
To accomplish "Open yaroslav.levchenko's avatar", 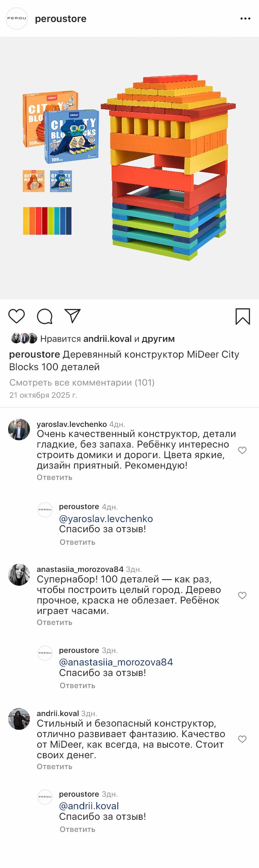I will [19, 429].
